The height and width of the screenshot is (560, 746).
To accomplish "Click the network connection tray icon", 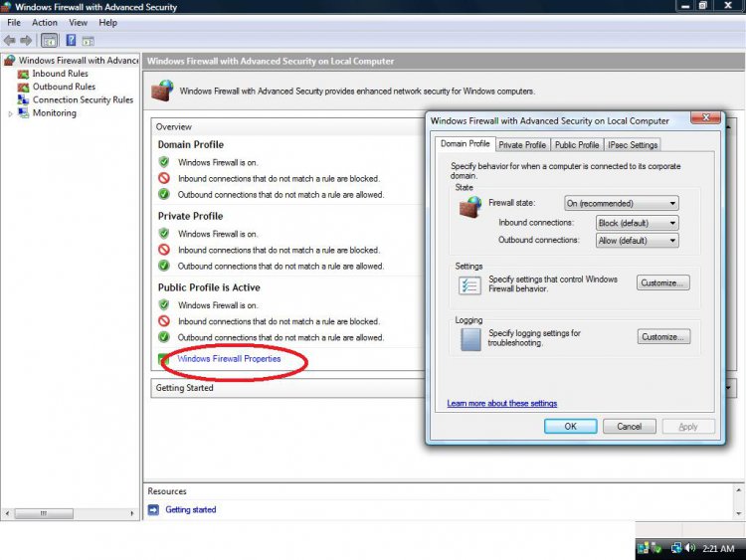I will [676, 548].
